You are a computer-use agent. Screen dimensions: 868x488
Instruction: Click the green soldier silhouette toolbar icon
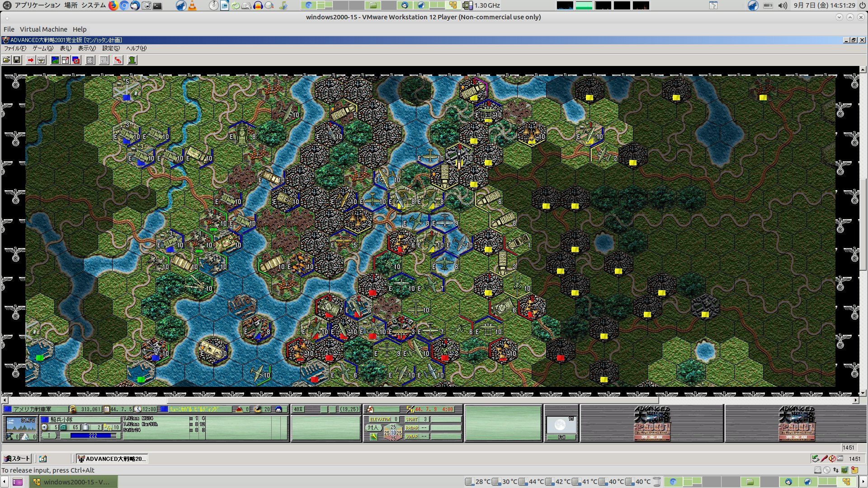coord(132,60)
